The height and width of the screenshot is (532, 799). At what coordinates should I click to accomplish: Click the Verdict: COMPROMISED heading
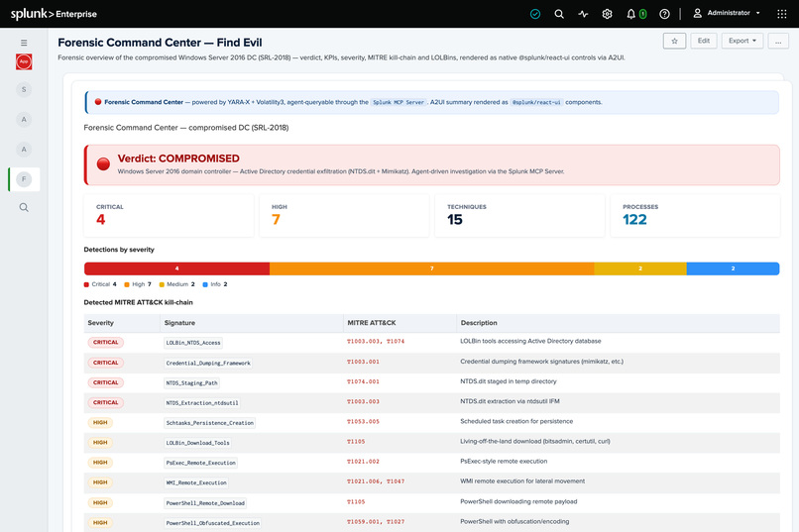point(178,159)
